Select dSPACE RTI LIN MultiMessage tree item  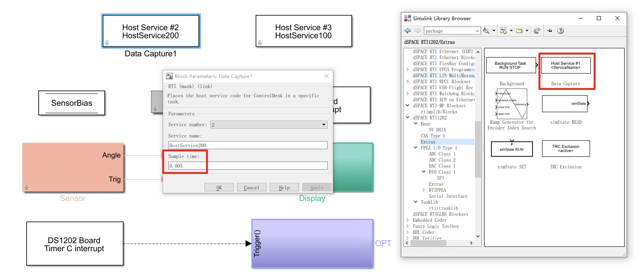point(444,75)
